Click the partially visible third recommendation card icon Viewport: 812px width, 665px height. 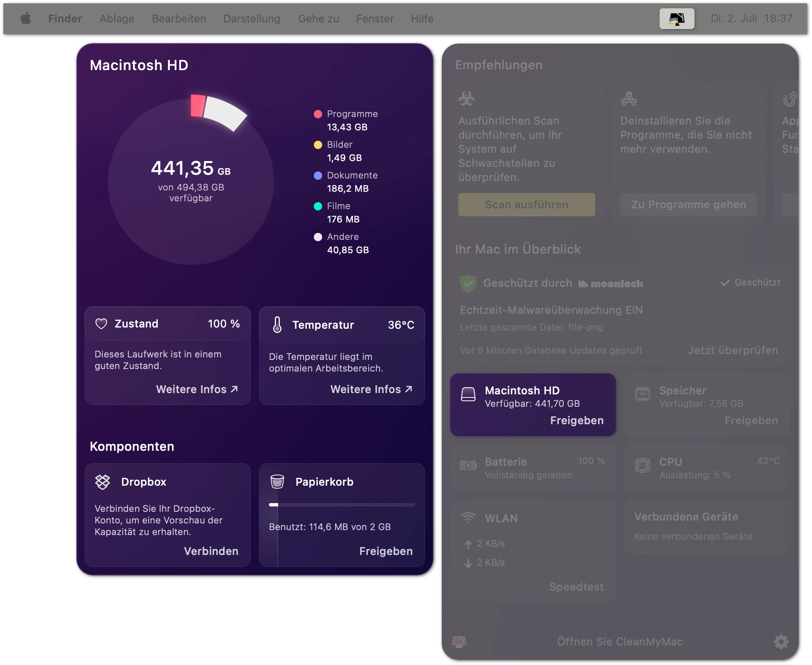790,99
